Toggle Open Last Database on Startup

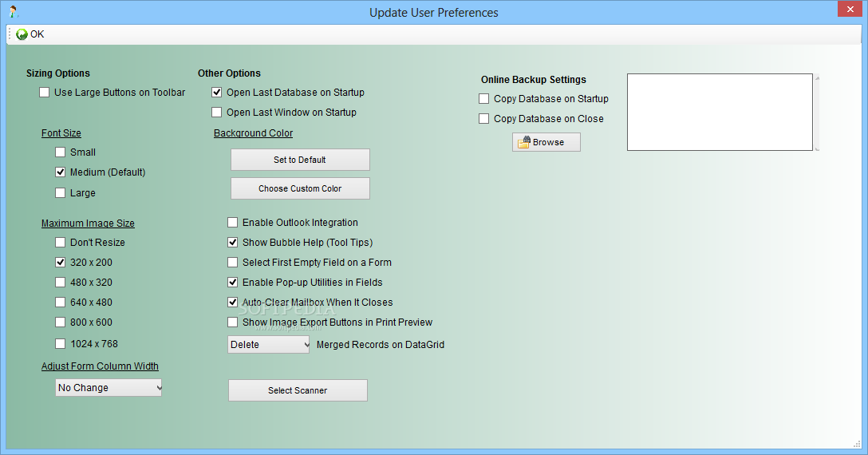[x=216, y=93]
